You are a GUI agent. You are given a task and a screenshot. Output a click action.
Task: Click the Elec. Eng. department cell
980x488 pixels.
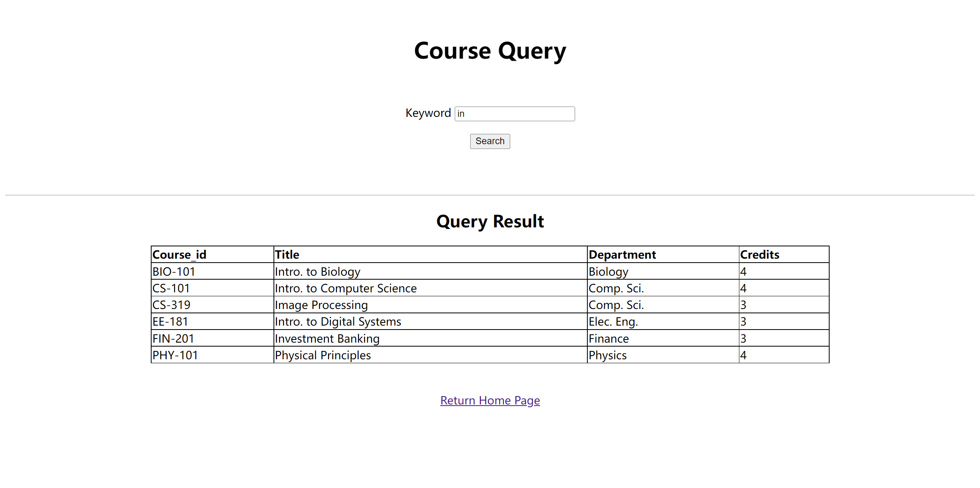(x=613, y=322)
